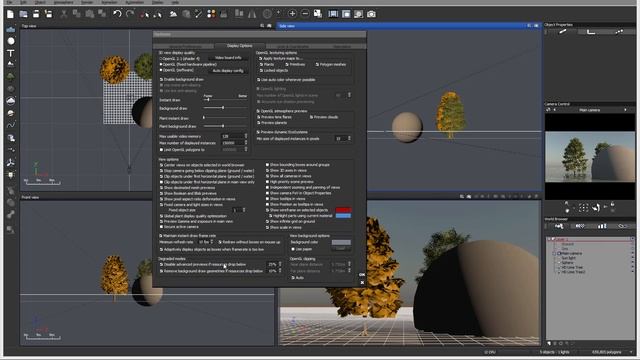This screenshot has height=360, width=640.
Task: Click the light bulb icon in left toolbar
Action: [11, 175]
